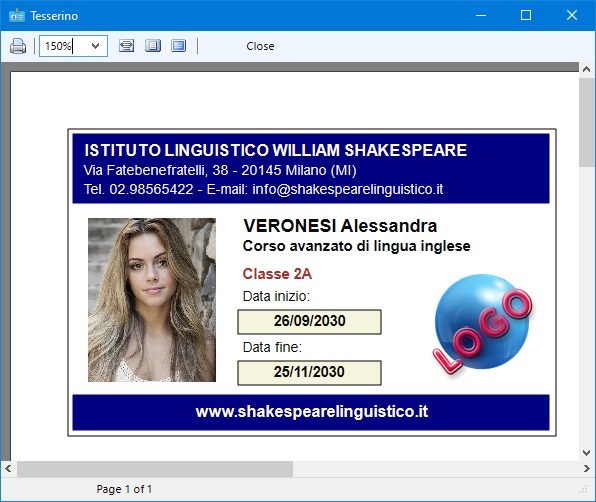Click the horizontal scrollbar right arrow
596x502 pixels.
[x=587, y=469]
